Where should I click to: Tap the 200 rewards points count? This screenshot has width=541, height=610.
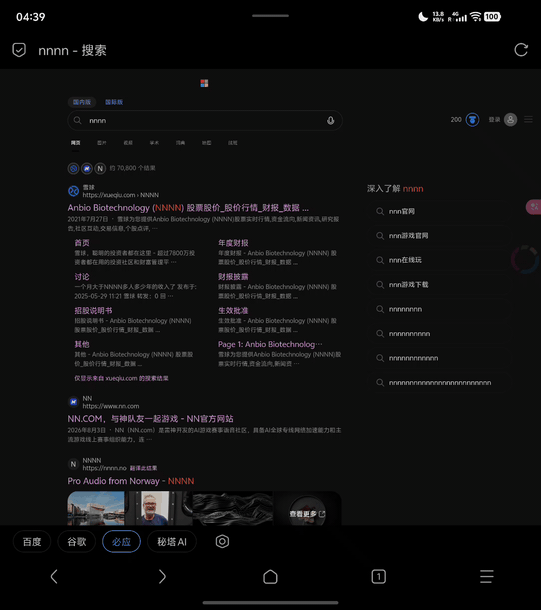[x=456, y=119]
